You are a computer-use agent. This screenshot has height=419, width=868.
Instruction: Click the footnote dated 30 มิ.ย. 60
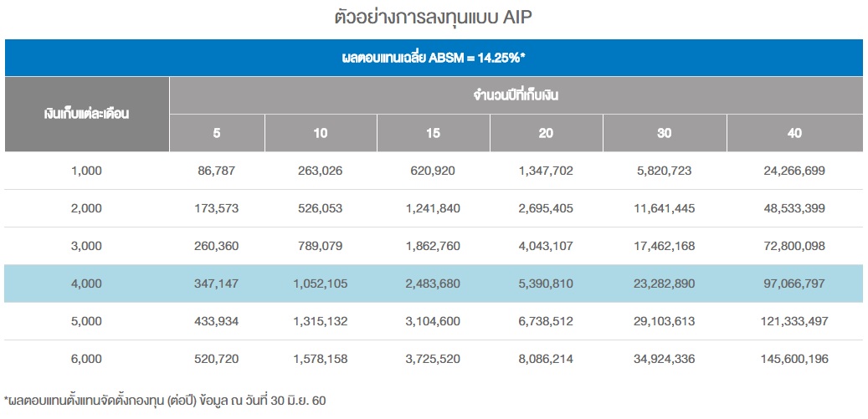pyautogui.click(x=165, y=401)
